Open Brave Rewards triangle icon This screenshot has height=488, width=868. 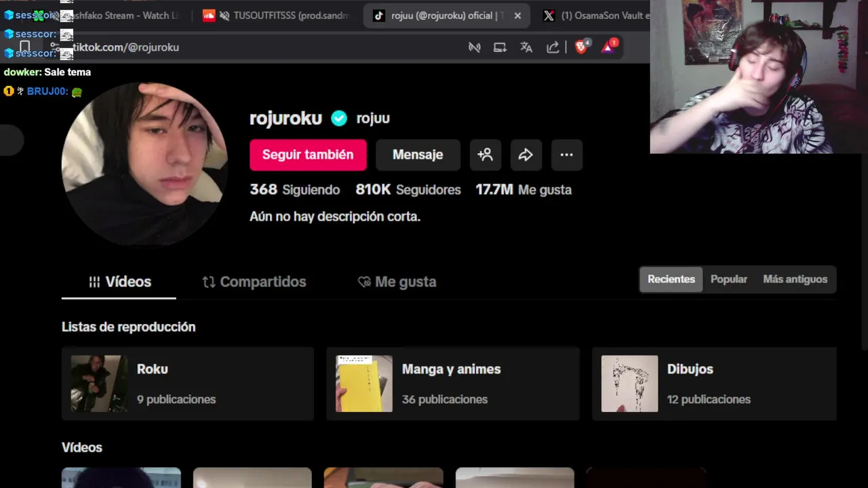click(x=609, y=46)
